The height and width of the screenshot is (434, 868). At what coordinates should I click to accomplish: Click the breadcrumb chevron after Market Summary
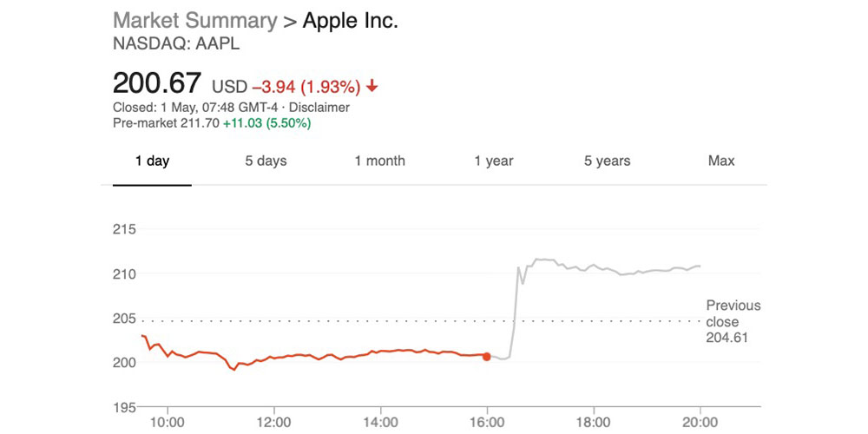(290, 21)
